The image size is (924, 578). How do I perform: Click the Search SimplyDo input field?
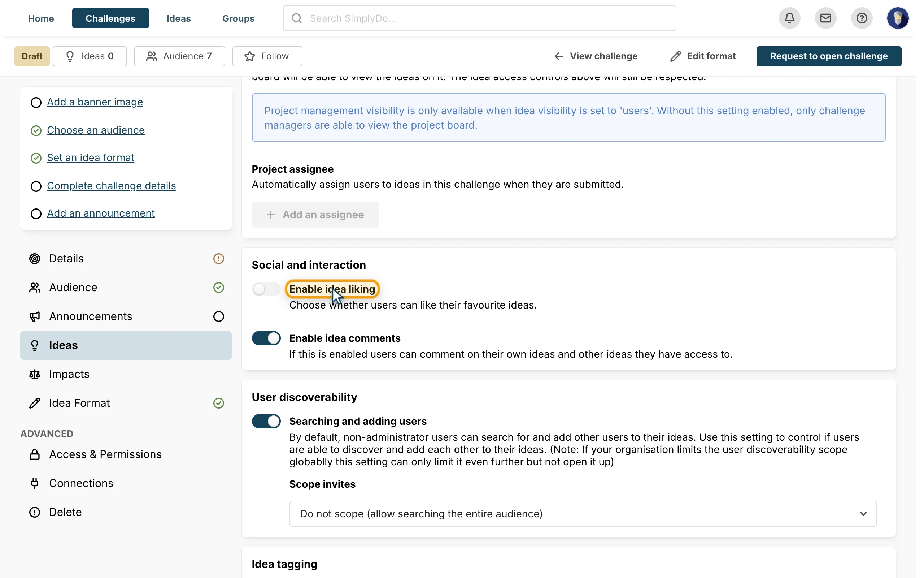[x=479, y=18]
